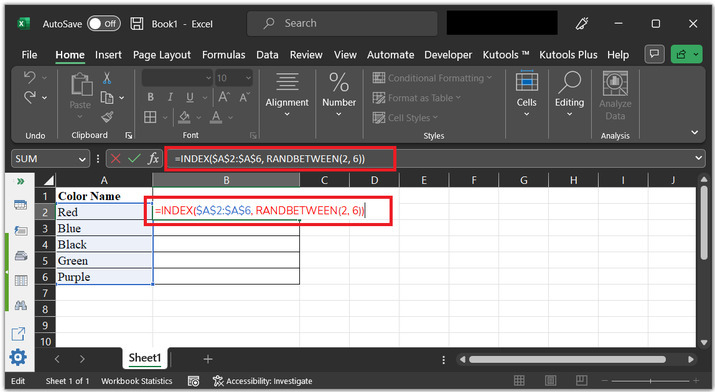Select cell containing Purple
Image resolution: width=715 pixels, height=392 pixels.
[x=104, y=277]
